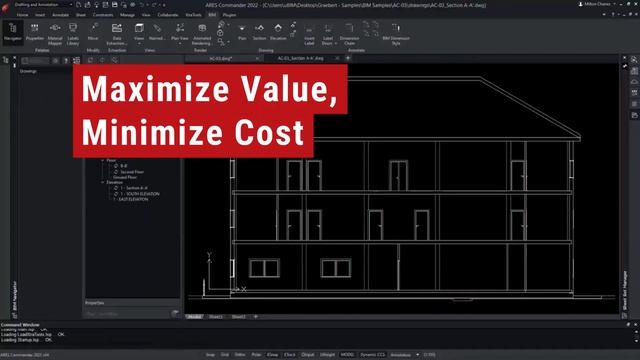The width and height of the screenshot is (640, 360).
Task: Click the Dimension Chain tool
Action: 349,34
